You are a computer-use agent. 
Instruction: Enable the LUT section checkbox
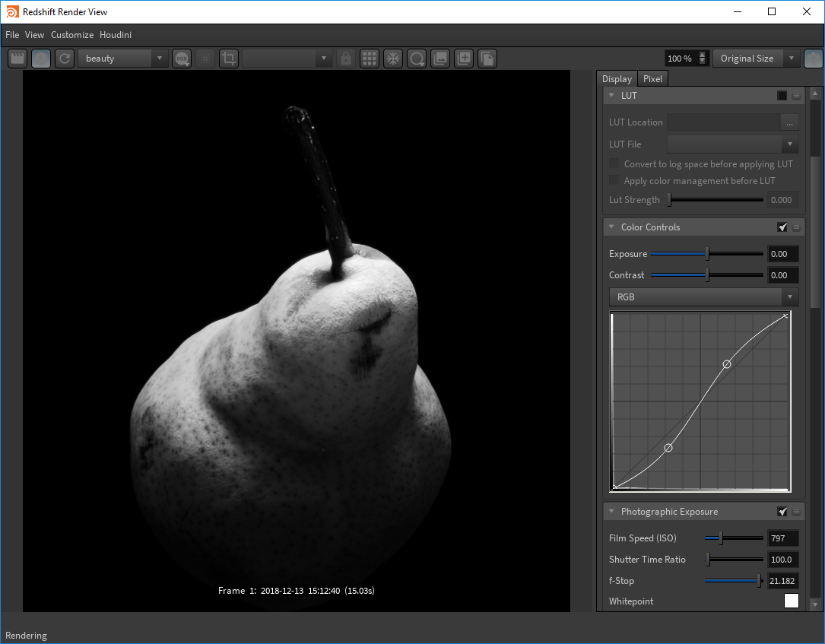pos(782,96)
